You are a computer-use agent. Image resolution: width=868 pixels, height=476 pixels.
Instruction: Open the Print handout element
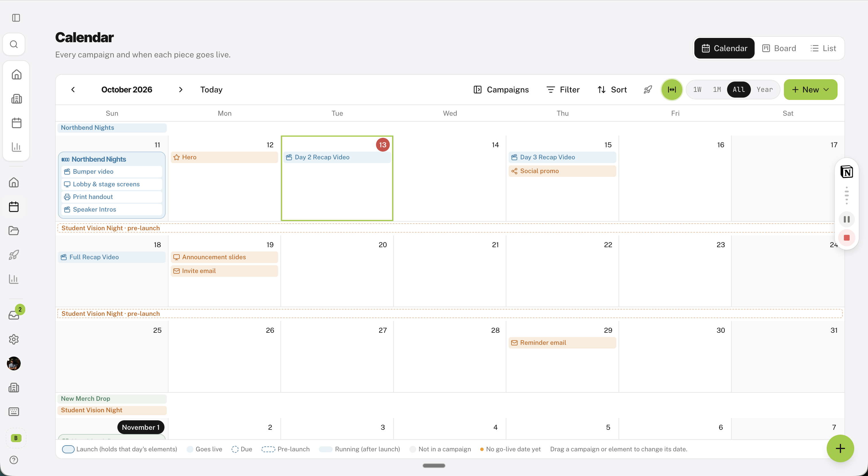pyautogui.click(x=112, y=197)
